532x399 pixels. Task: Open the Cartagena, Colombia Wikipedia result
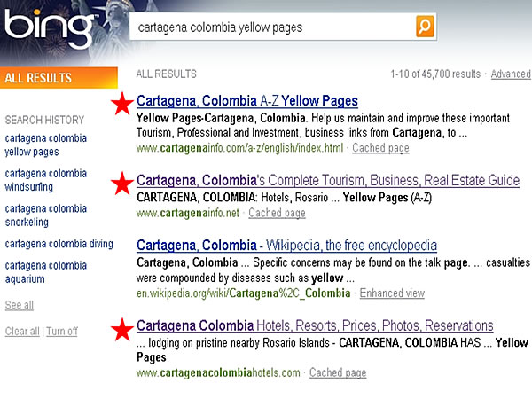point(286,246)
